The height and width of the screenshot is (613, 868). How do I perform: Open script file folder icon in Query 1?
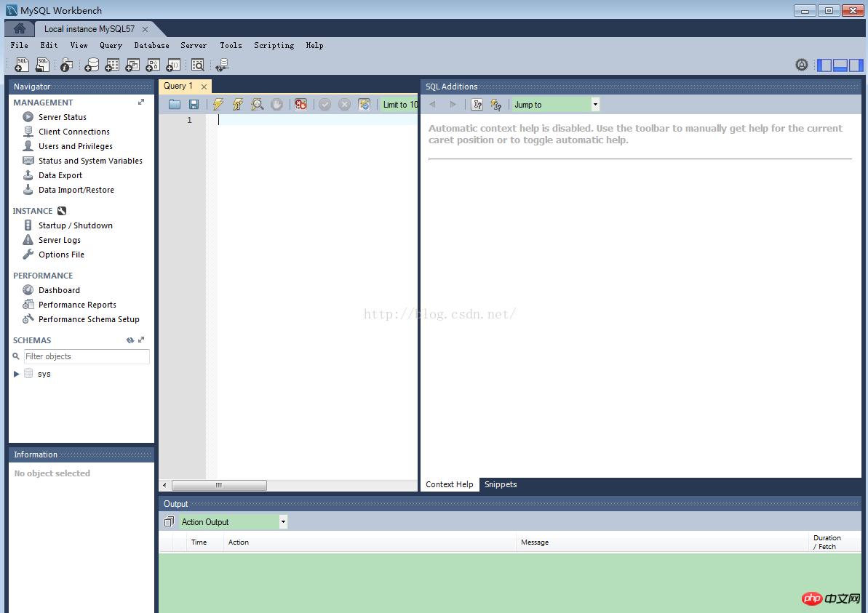coord(175,104)
